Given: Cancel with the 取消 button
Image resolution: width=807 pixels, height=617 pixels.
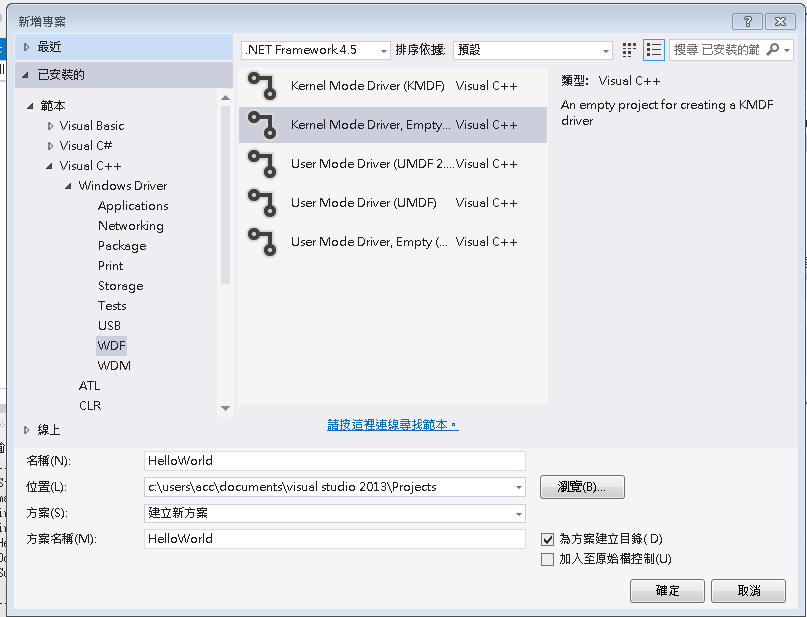Looking at the screenshot, I should (x=748, y=591).
